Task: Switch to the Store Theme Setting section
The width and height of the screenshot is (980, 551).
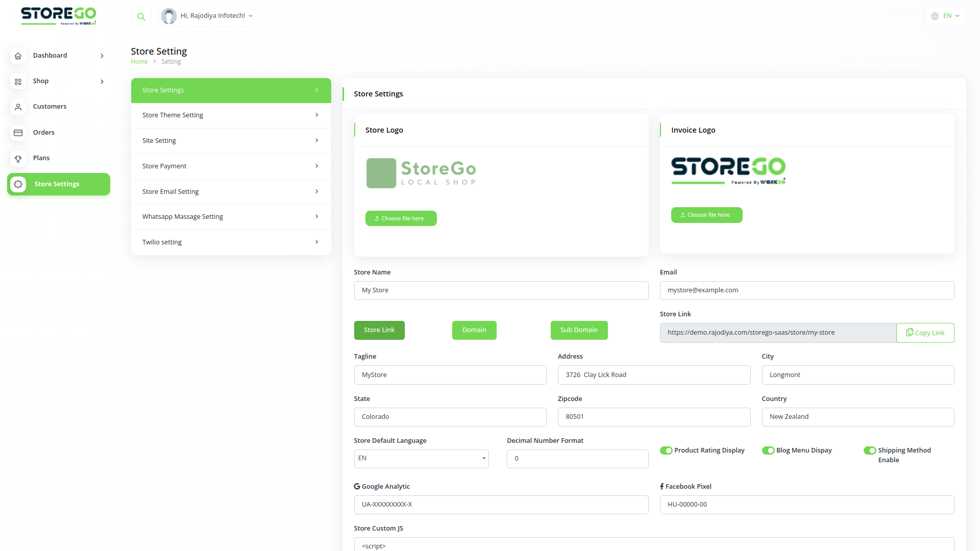Action: [x=231, y=115]
